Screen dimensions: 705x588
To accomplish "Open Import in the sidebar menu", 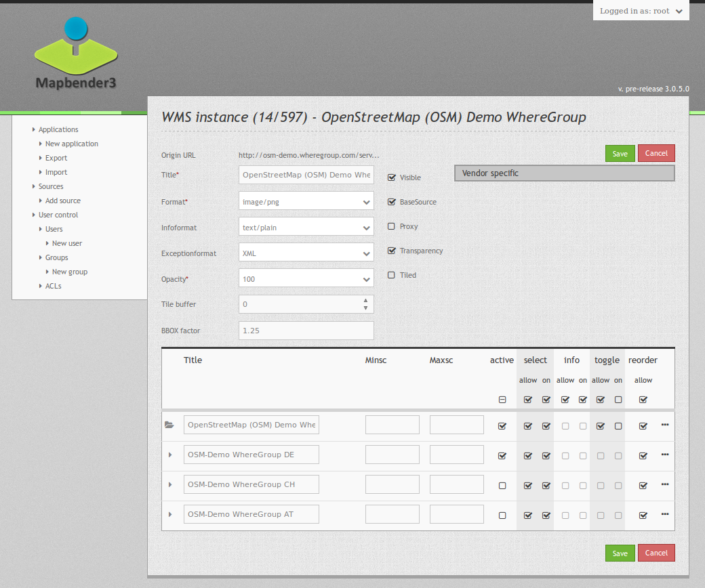I will click(56, 172).
